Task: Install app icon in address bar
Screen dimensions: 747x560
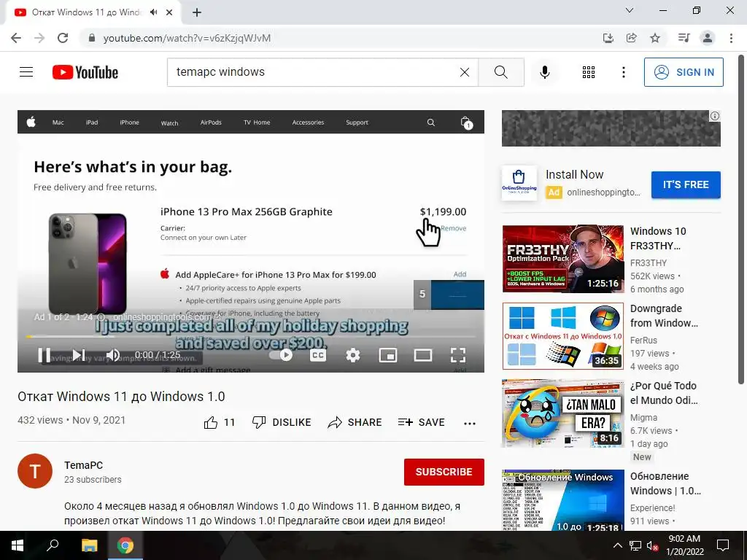Action: pyautogui.click(x=608, y=38)
